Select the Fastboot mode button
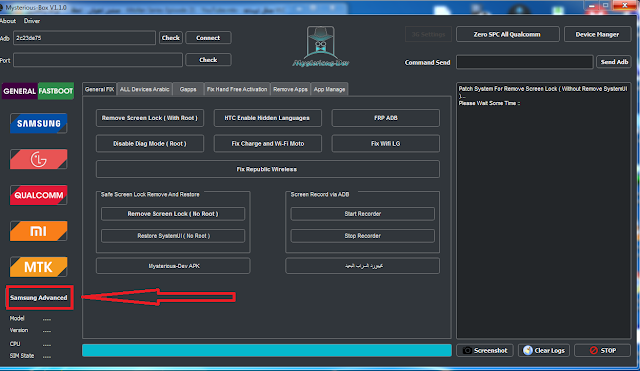640x371 pixels. pos(56,91)
